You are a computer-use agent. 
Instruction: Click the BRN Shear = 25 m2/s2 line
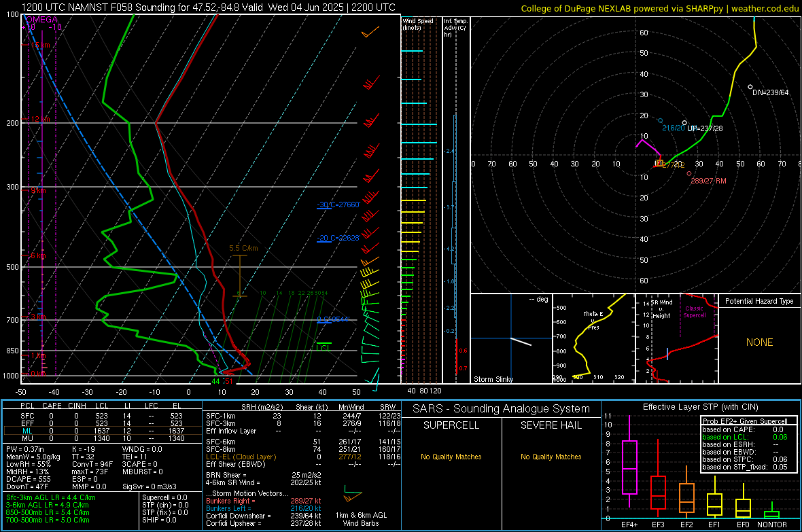click(263, 475)
